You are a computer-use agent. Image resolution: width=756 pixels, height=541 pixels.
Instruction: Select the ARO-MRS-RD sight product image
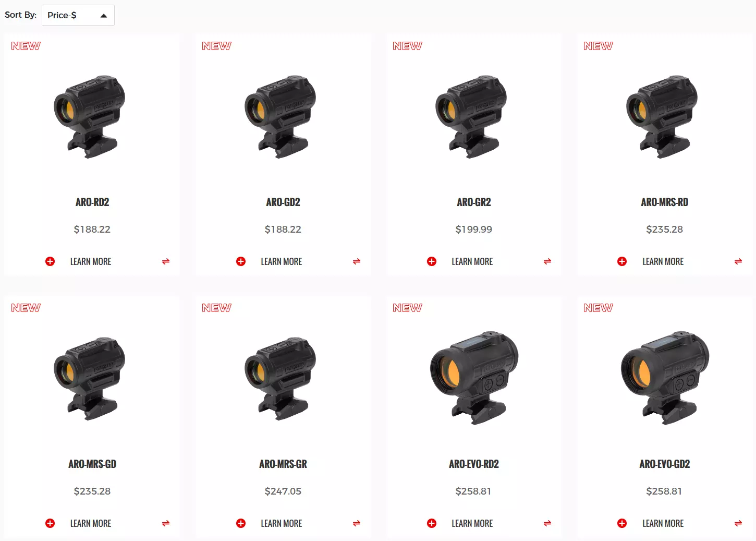tap(662, 117)
